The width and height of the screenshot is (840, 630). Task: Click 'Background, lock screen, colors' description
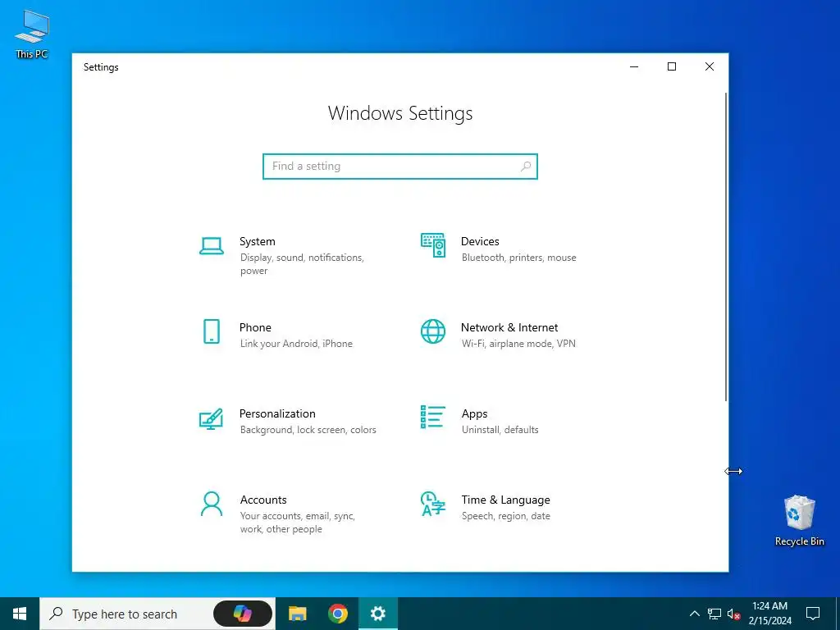tap(308, 430)
